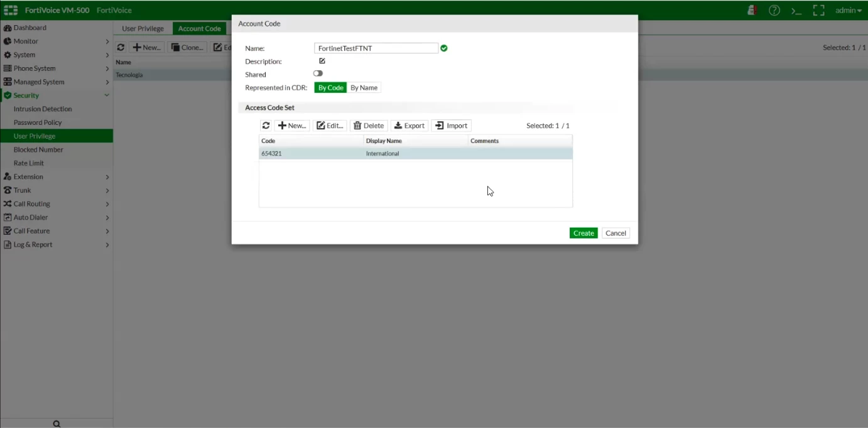Export the access code set

[410, 126]
